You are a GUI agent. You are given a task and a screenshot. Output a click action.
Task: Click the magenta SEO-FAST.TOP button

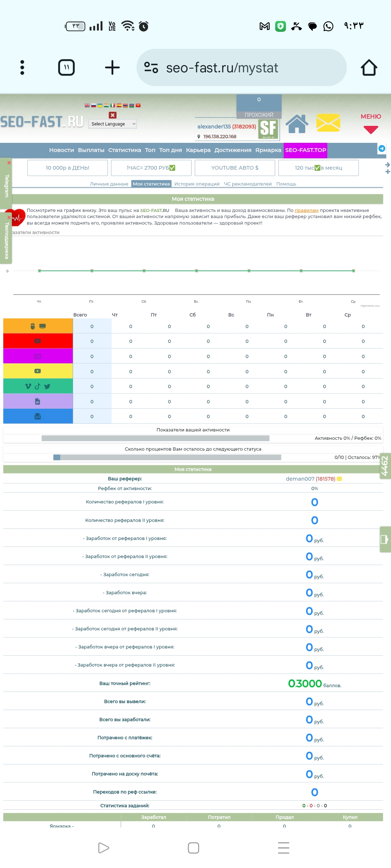[306, 150]
